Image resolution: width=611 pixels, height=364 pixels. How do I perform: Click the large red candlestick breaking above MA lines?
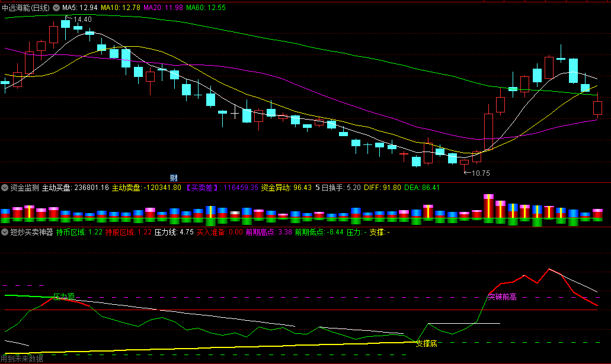click(x=488, y=131)
